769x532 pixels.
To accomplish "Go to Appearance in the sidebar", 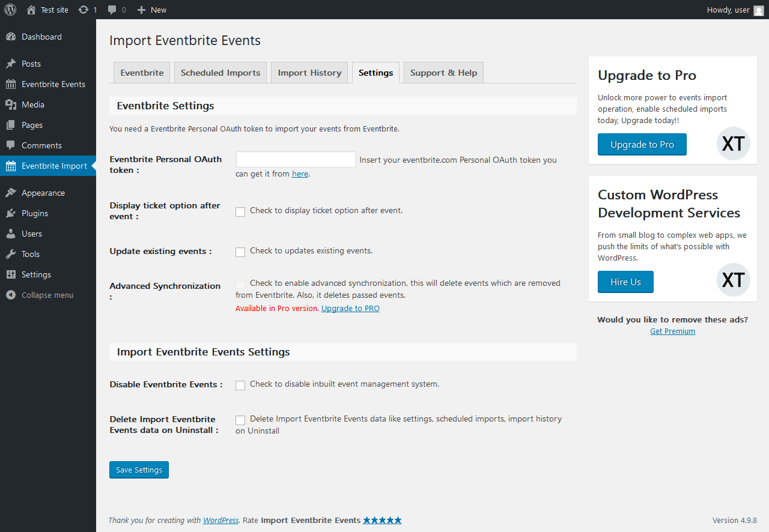I will [43, 193].
